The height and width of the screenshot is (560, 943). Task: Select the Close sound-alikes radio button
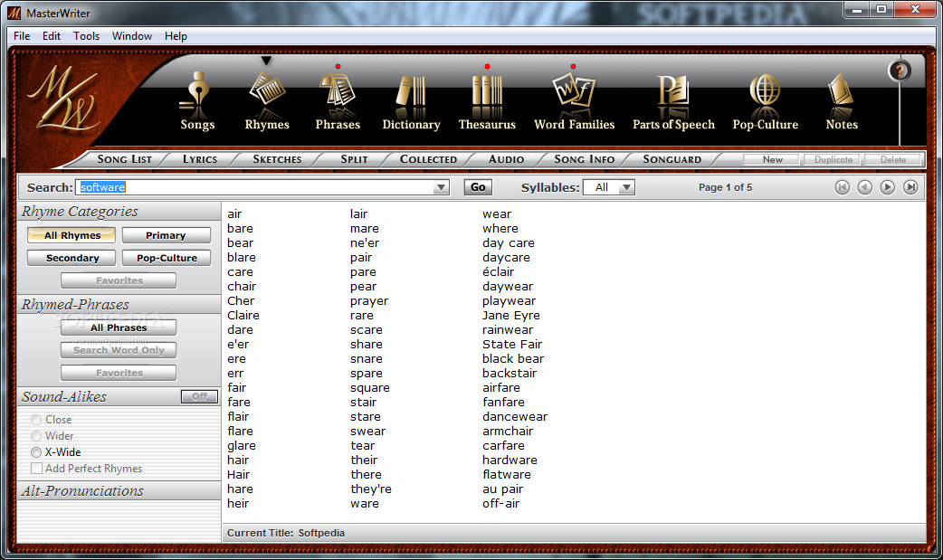36,420
